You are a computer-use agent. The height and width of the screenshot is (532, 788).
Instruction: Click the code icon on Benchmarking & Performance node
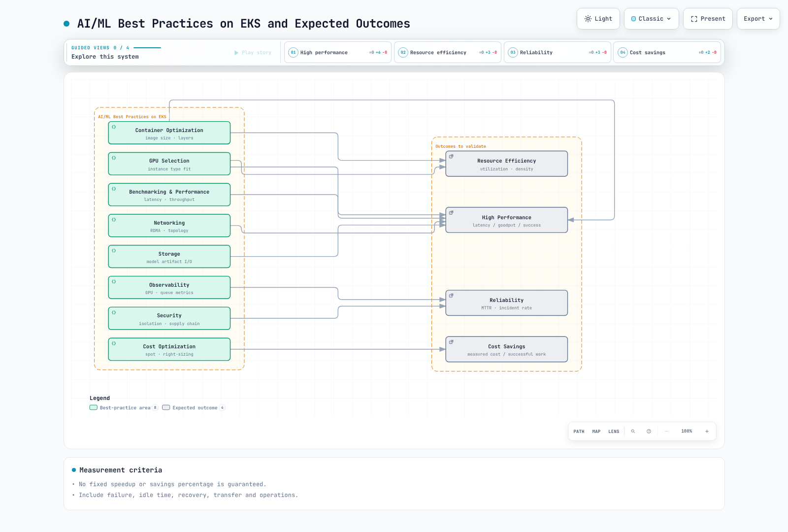click(x=114, y=189)
